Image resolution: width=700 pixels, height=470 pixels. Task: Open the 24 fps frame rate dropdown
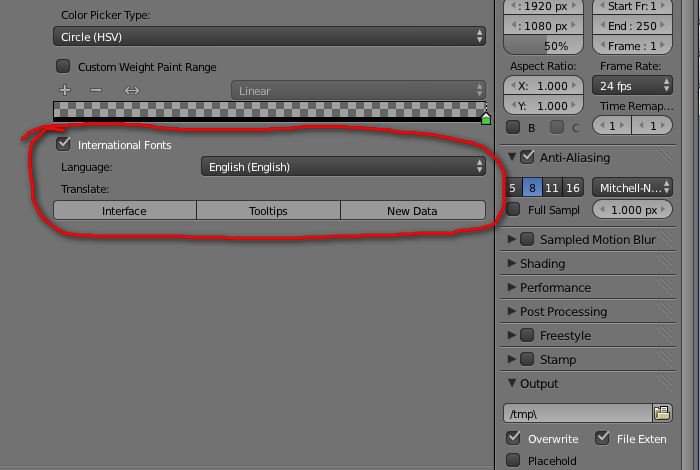coord(632,86)
